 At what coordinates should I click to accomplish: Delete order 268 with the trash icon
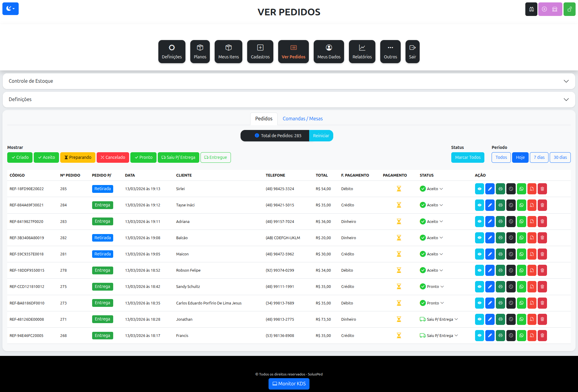542,335
